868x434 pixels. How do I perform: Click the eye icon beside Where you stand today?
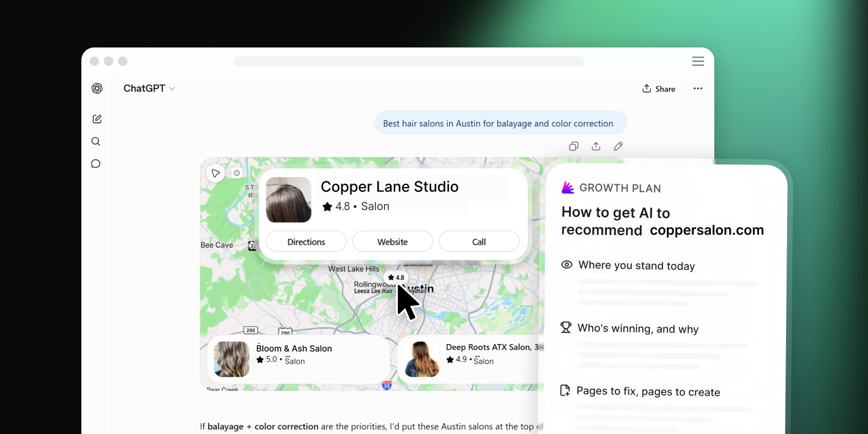567,264
